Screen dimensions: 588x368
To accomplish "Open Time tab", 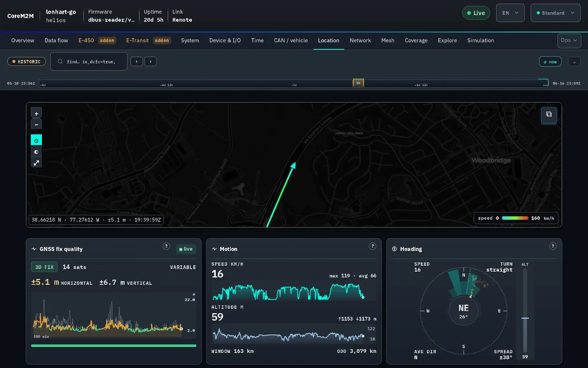I will pyautogui.click(x=257, y=40).
